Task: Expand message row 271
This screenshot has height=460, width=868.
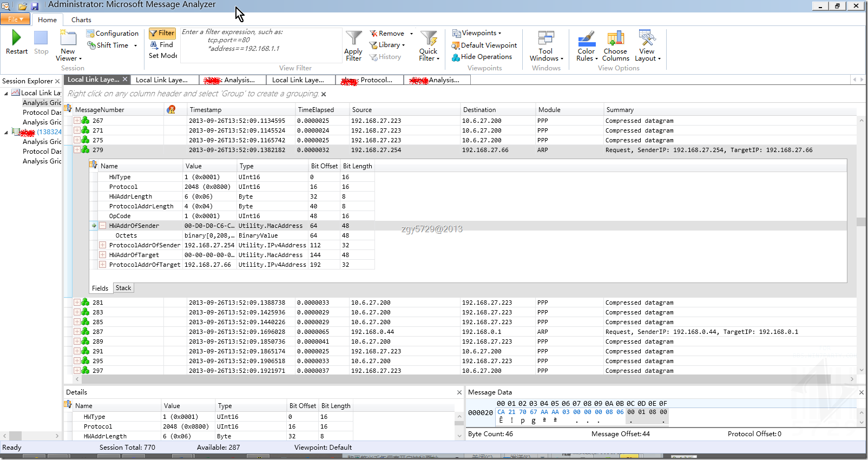Action: [x=77, y=130]
